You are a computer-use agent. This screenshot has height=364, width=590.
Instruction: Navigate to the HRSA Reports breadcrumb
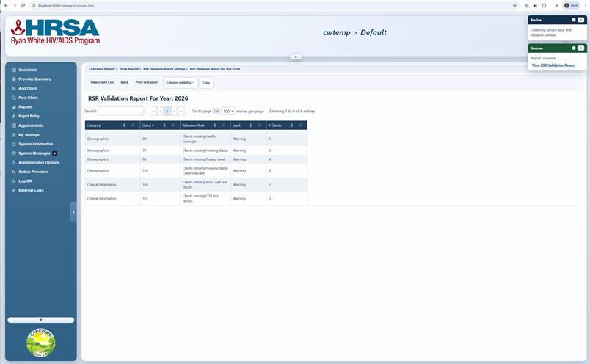point(129,69)
